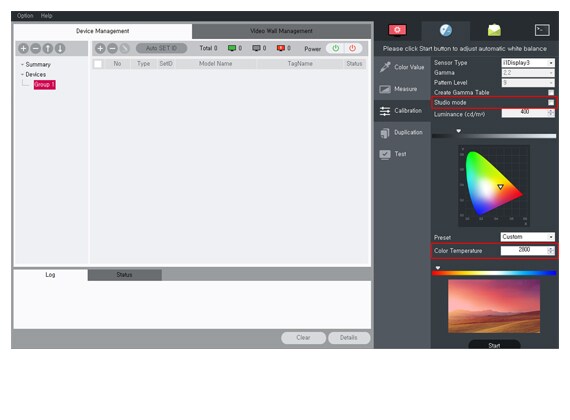Sort by TagName column header

(x=300, y=64)
